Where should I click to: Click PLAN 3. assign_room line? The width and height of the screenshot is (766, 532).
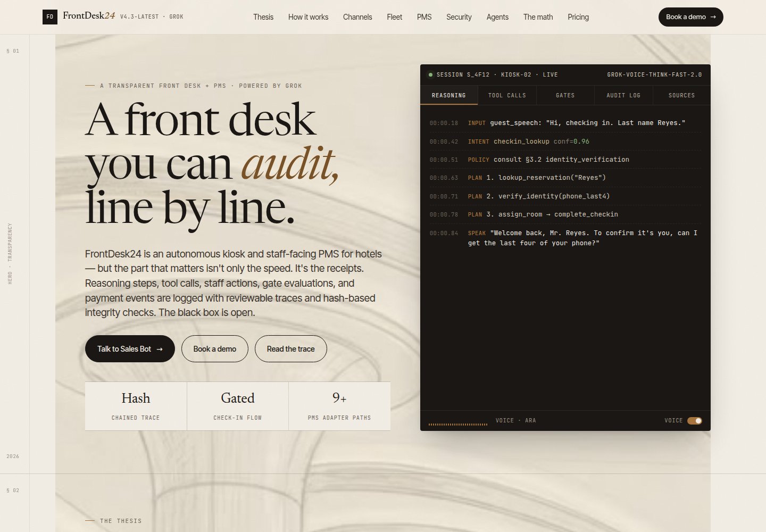pos(565,214)
